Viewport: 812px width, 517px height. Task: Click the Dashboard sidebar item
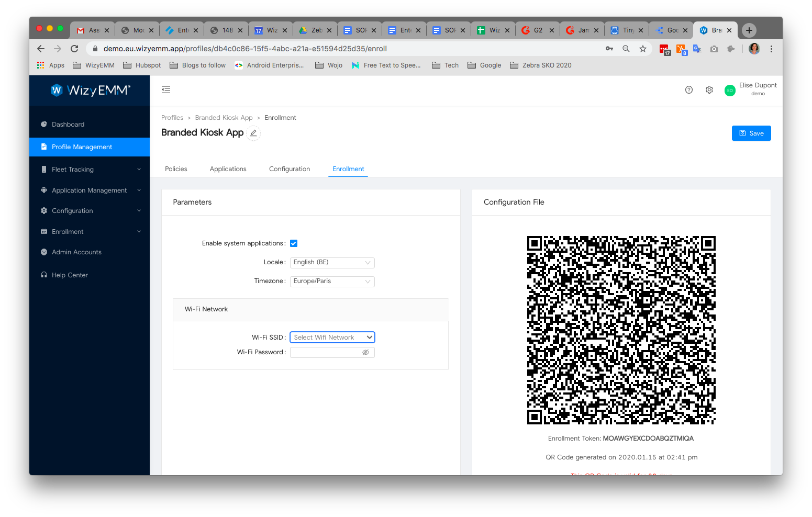90,125
